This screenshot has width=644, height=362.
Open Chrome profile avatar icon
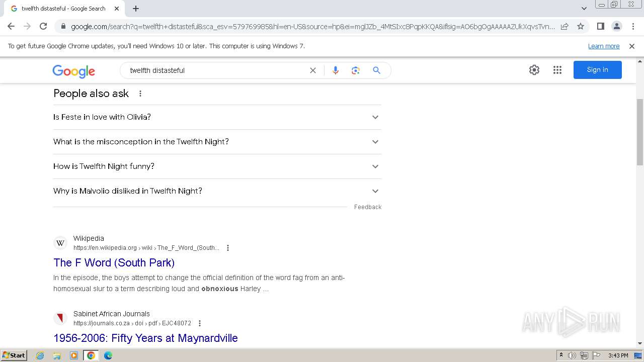(616, 26)
